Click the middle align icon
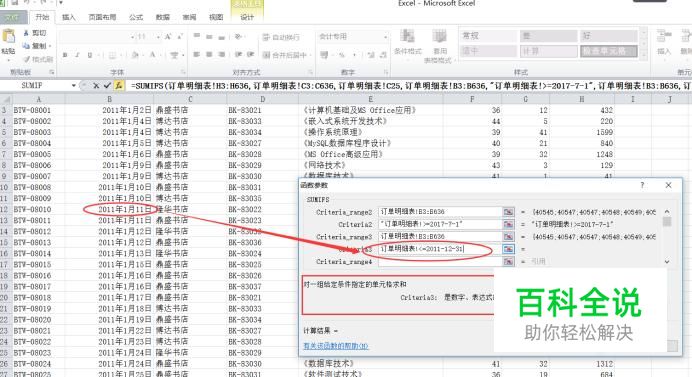Image resolution: width=692 pixels, height=377 pixels. click(209, 36)
